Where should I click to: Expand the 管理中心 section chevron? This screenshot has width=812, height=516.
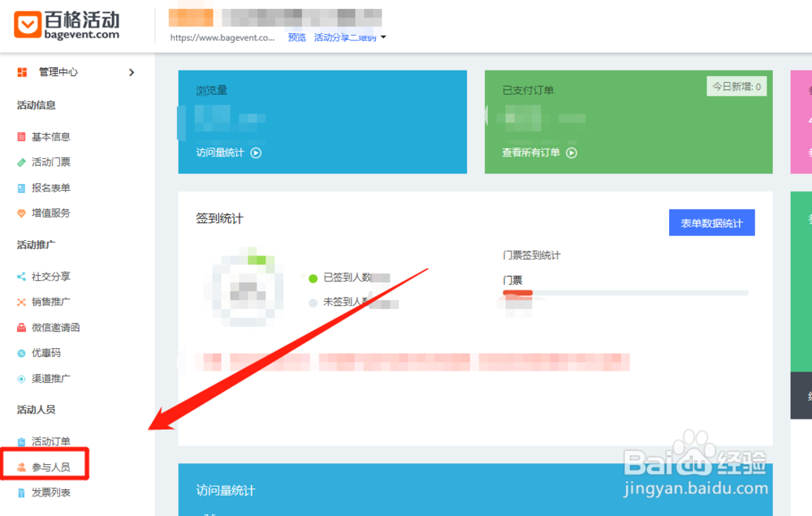coord(132,72)
